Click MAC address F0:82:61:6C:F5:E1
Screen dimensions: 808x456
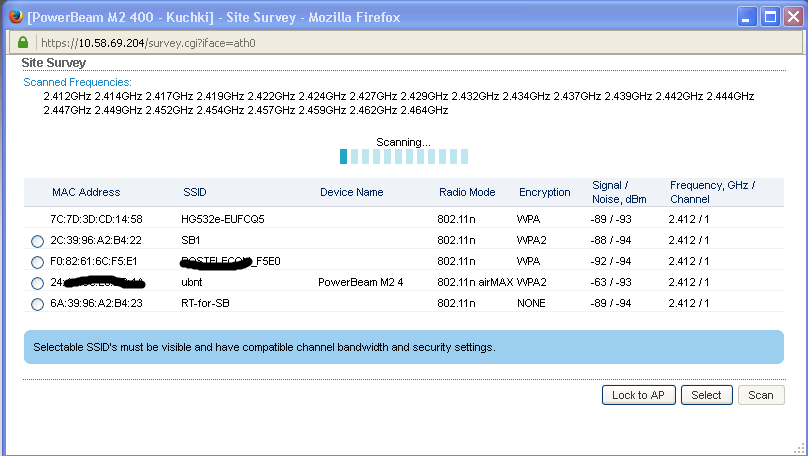(x=94, y=261)
